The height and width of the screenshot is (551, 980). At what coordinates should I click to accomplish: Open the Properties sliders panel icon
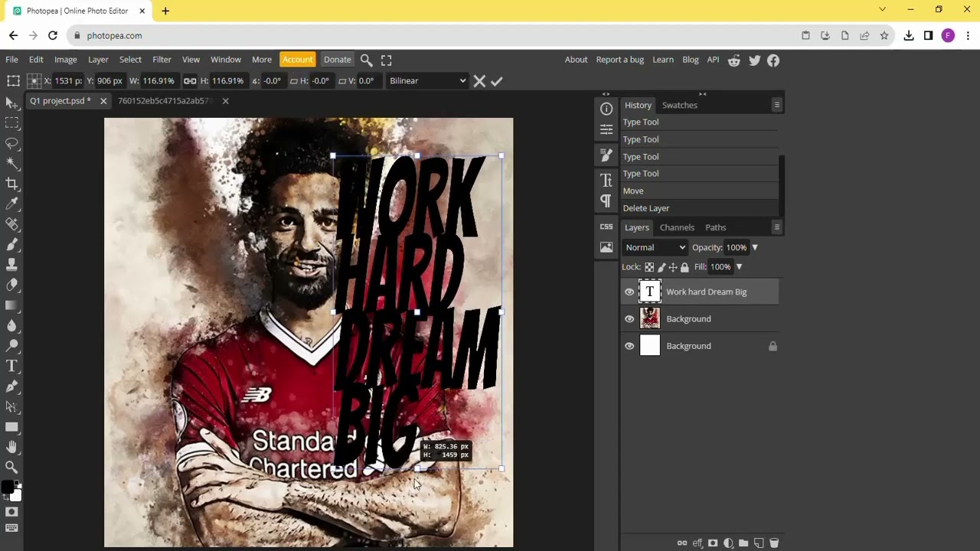click(x=606, y=129)
